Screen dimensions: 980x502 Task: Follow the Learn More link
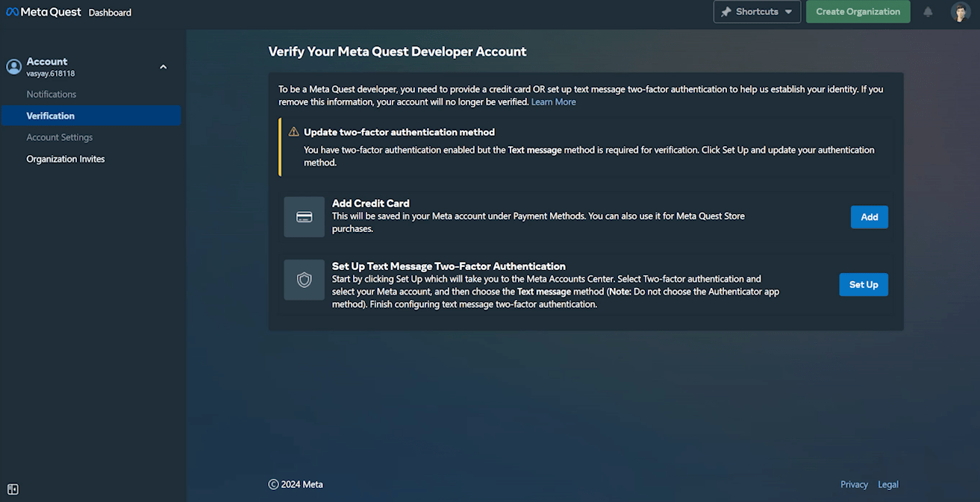(553, 101)
